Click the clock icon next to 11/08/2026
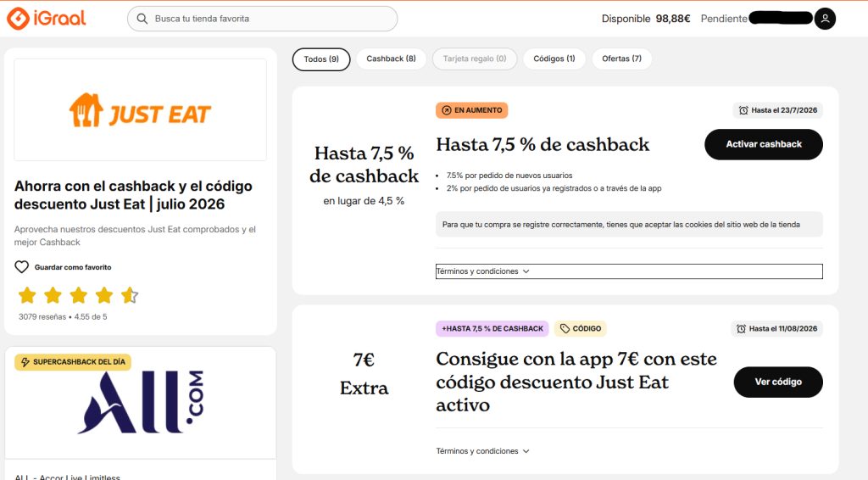 pos(741,329)
